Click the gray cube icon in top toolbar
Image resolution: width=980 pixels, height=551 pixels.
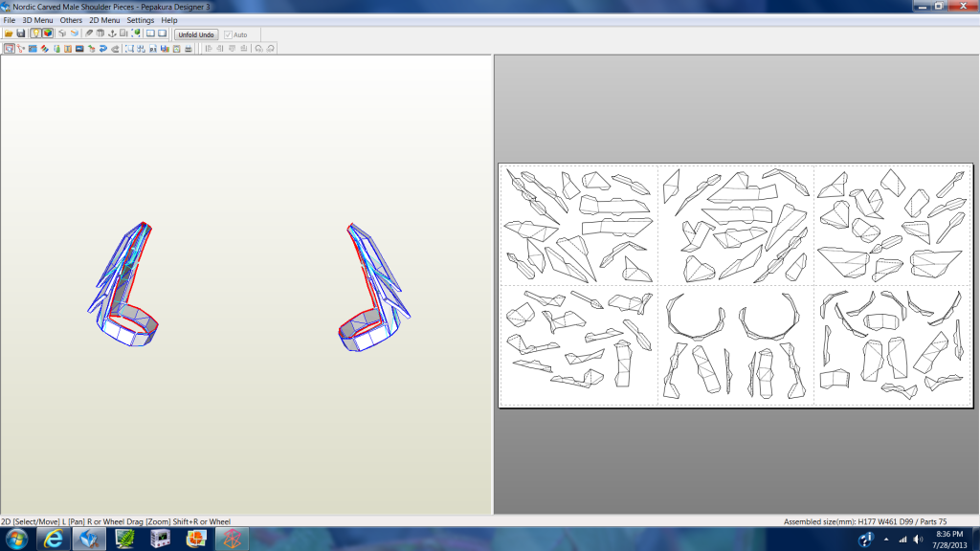click(x=62, y=33)
